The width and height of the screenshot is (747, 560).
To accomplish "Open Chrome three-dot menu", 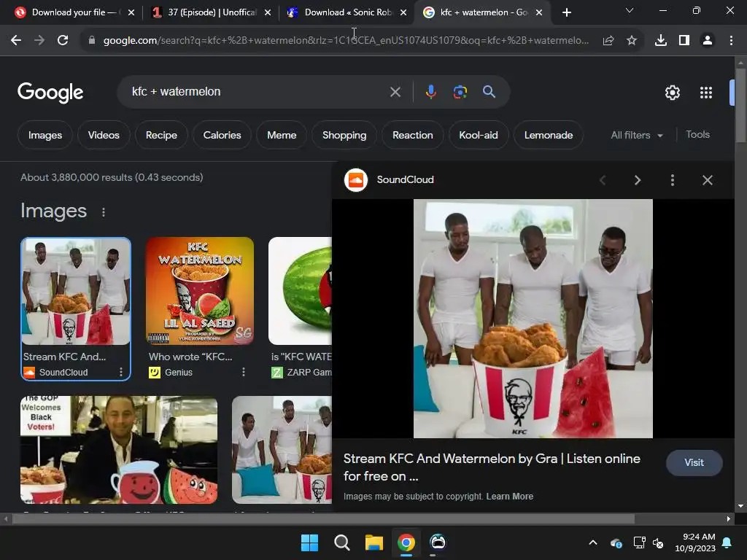I will click(x=731, y=41).
